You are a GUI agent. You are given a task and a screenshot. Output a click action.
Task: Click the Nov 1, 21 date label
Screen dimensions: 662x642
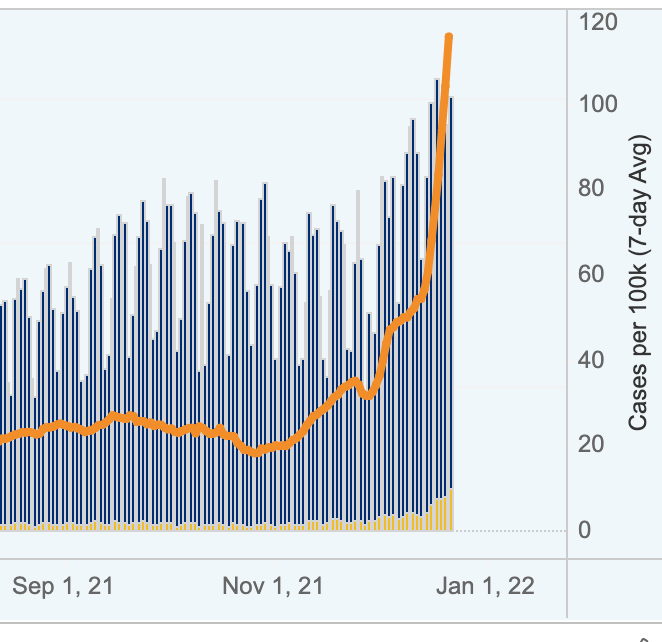[272, 586]
